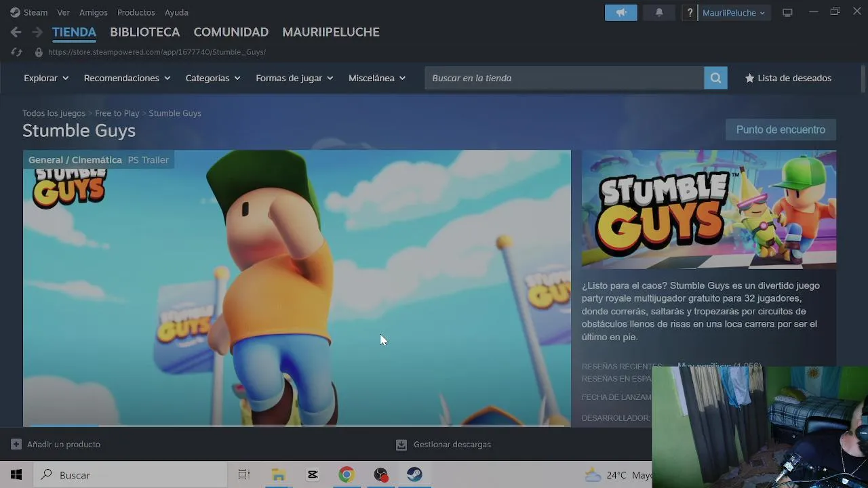Open notifications bell
Viewport: 868px width, 488px height.
(658, 12)
